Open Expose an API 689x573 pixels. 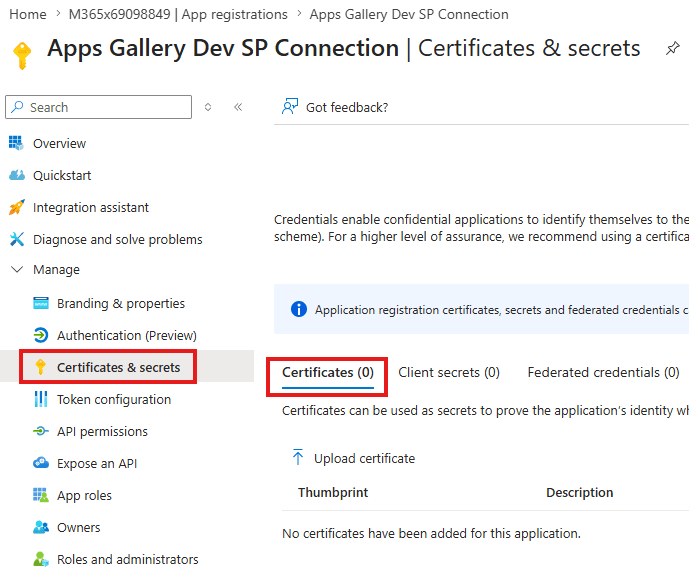coord(97,464)
